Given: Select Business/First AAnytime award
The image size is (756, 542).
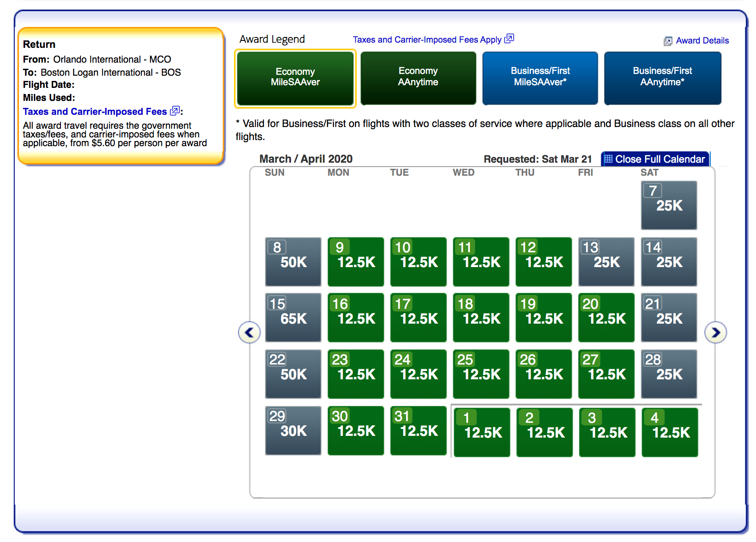Looking at the screenshot, I should (x=662, y=78).
